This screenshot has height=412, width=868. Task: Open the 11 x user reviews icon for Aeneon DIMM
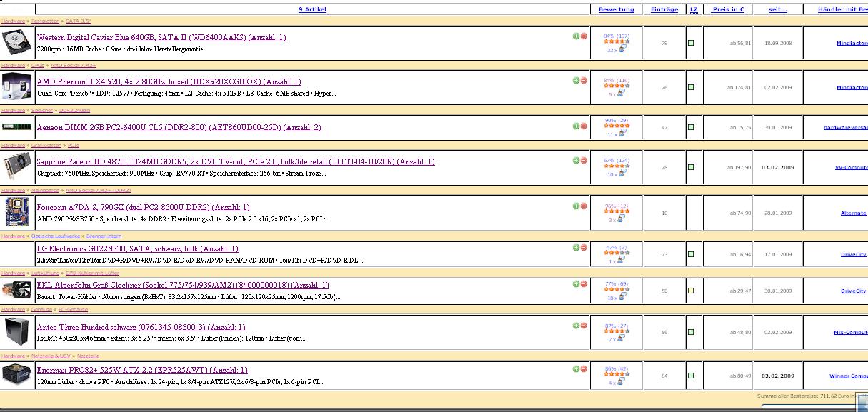(622, 134)
